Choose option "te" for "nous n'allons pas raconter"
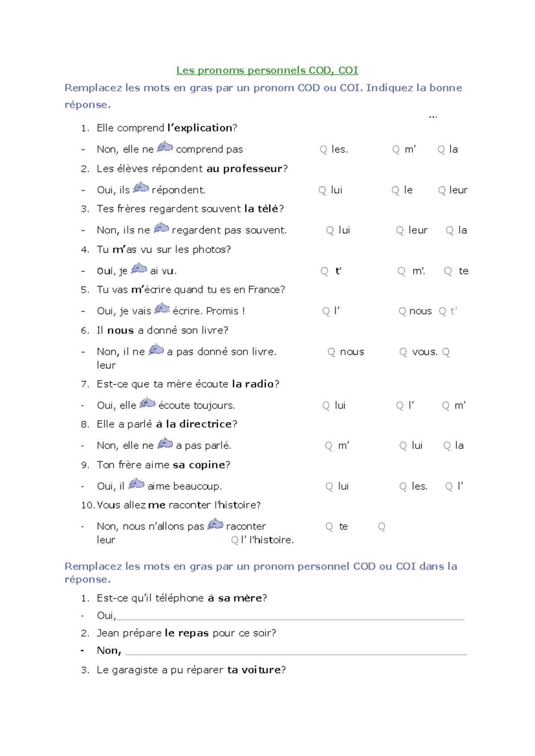This screenshot has width=535, height=756. tap(329, 527)
